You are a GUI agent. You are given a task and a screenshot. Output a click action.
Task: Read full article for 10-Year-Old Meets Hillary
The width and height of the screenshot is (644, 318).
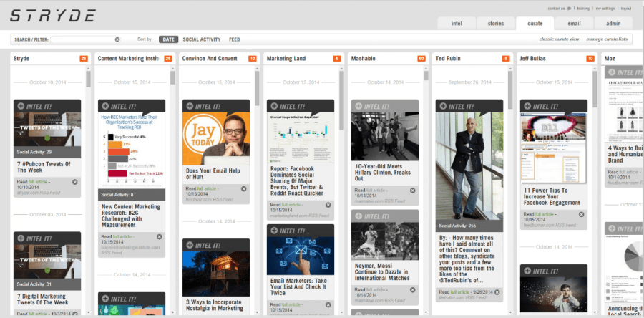(x=375, y=191)
